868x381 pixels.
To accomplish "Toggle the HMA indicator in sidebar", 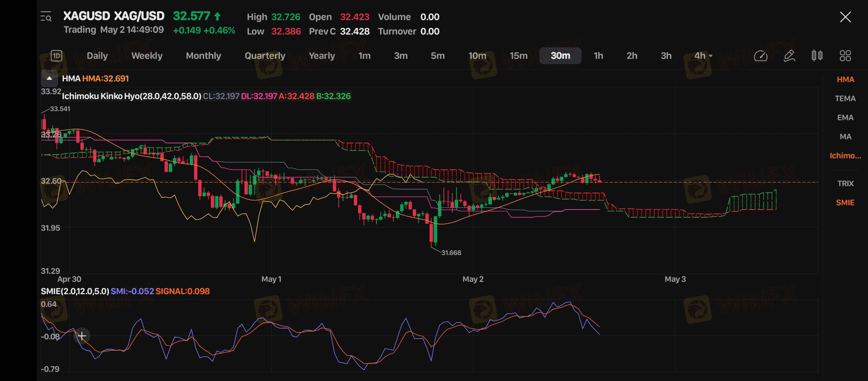I will click(x=845, y=80).
